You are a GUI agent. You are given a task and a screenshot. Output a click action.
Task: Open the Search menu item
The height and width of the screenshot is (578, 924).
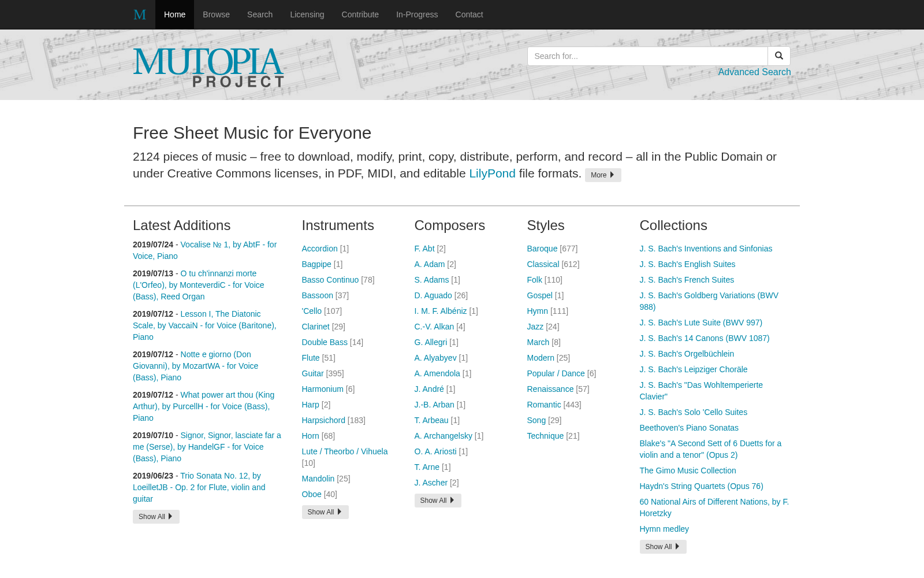260,14
